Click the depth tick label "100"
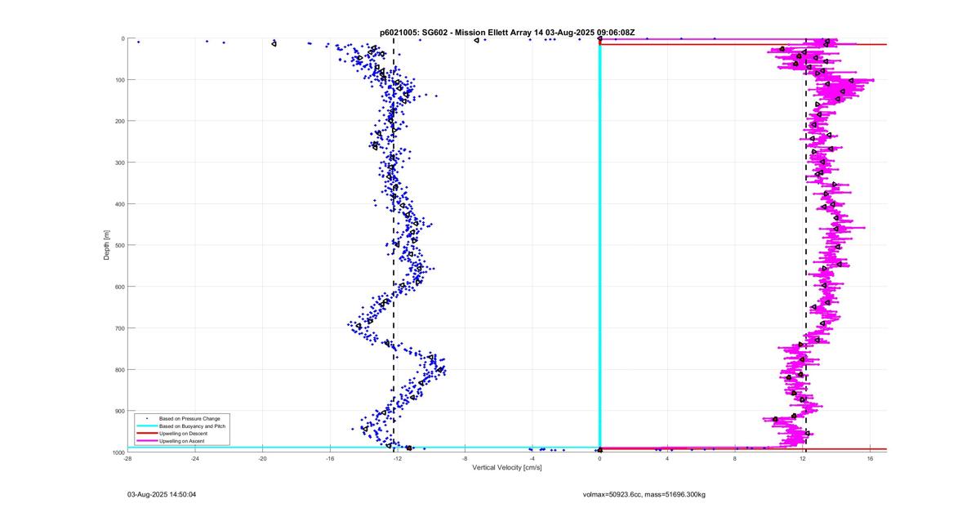The image size is (980, 508). (x=119, y=80)
